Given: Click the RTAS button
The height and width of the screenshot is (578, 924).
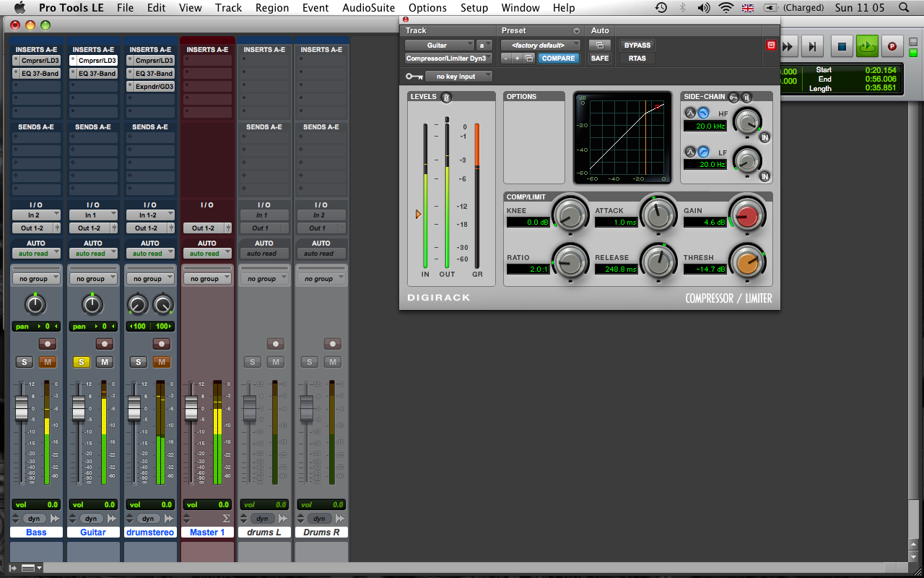Looking at the screenshot, I should [x=637, y=59].
